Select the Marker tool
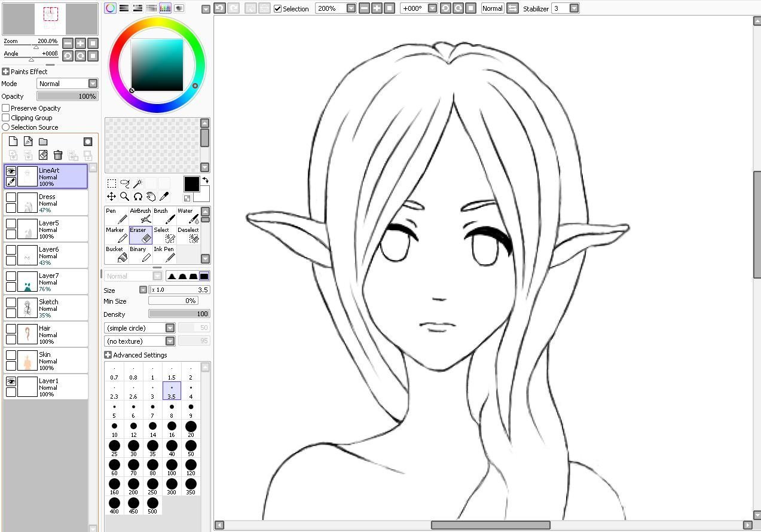 pos(117,234)
